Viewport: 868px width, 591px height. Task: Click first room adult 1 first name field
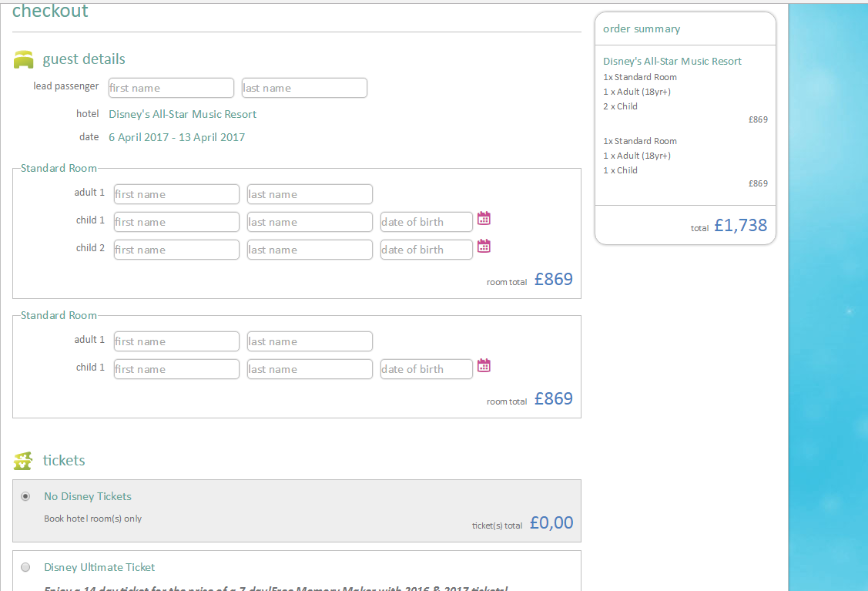176,194
